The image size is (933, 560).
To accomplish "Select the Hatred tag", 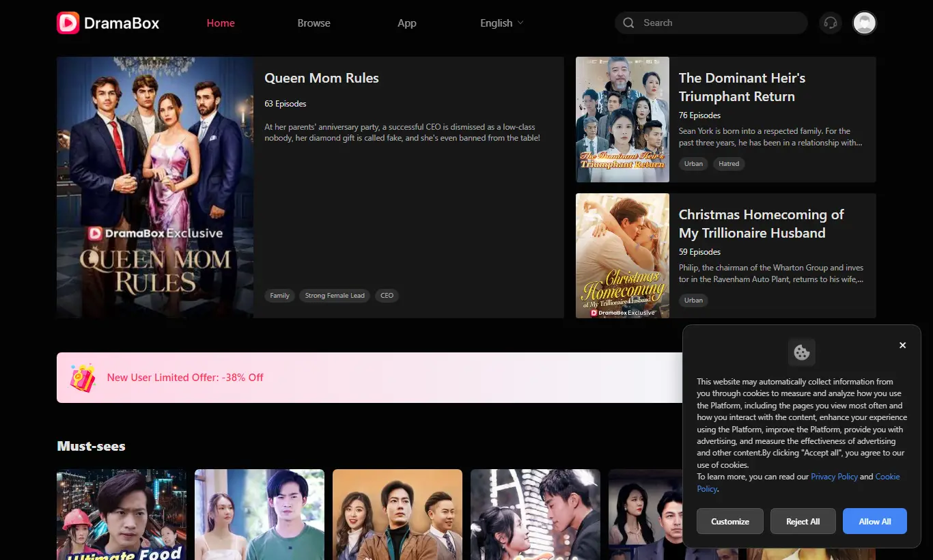I will pyautogui.click(x=729, y=164).
